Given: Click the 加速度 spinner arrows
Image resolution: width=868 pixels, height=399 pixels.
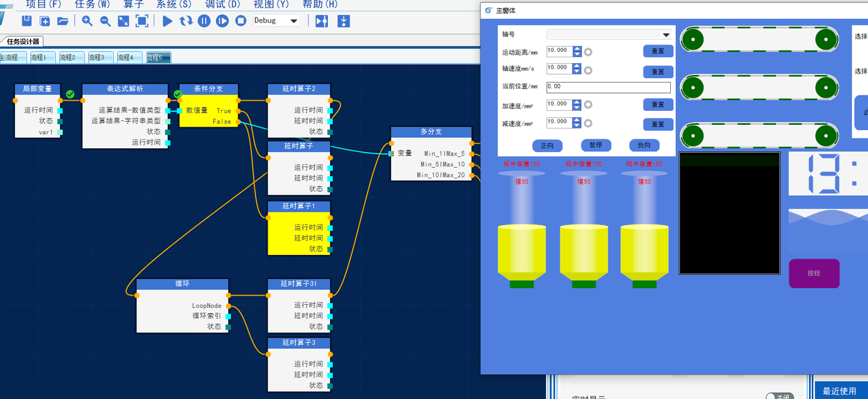Looking at the screenshot, I should [577, 104].
